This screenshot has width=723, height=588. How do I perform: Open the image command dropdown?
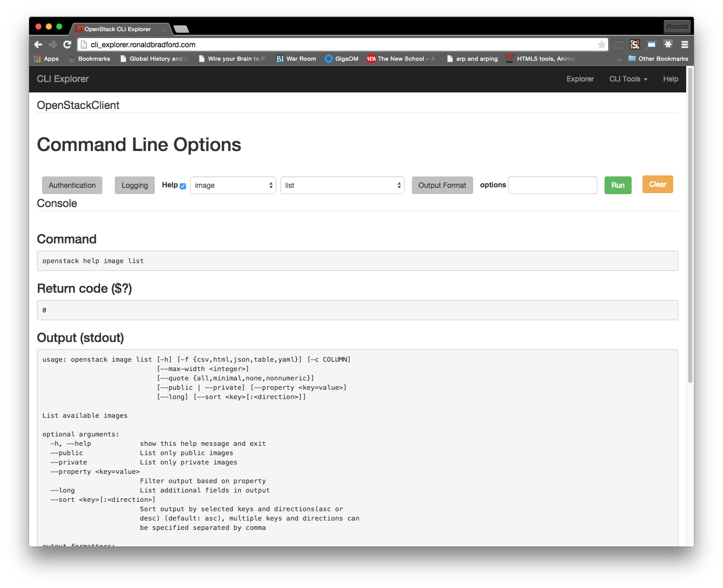tap(233, 185)
